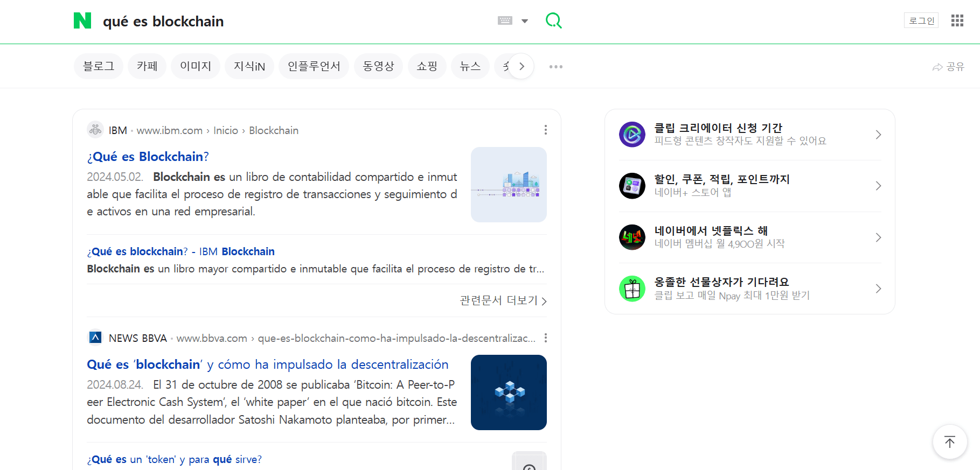This screenshot has height=470, width=980.
Task: Click chevron beside 할인, 쿠폰, 적립 row
Action: (x=878, y=186)
